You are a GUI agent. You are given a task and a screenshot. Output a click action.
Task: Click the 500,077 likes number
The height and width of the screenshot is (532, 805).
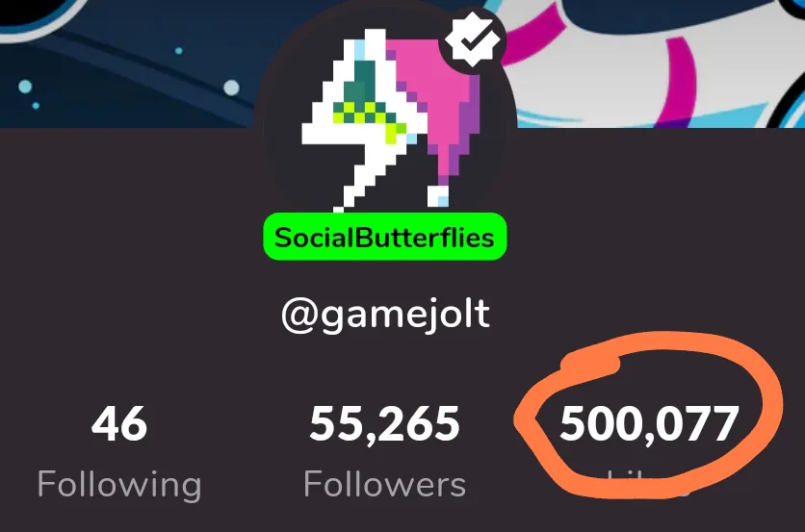(649, 423)
